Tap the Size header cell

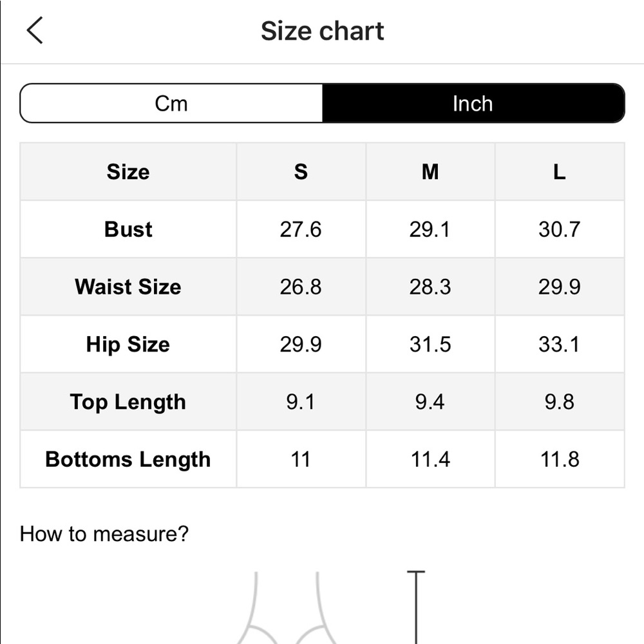click(x=128, y=172)
